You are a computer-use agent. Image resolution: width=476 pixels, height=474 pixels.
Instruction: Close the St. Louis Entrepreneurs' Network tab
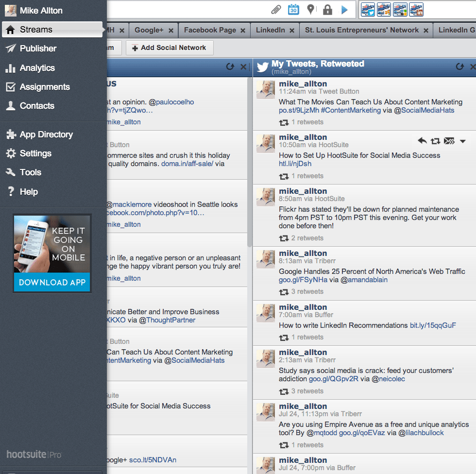[x=426, y=30]
